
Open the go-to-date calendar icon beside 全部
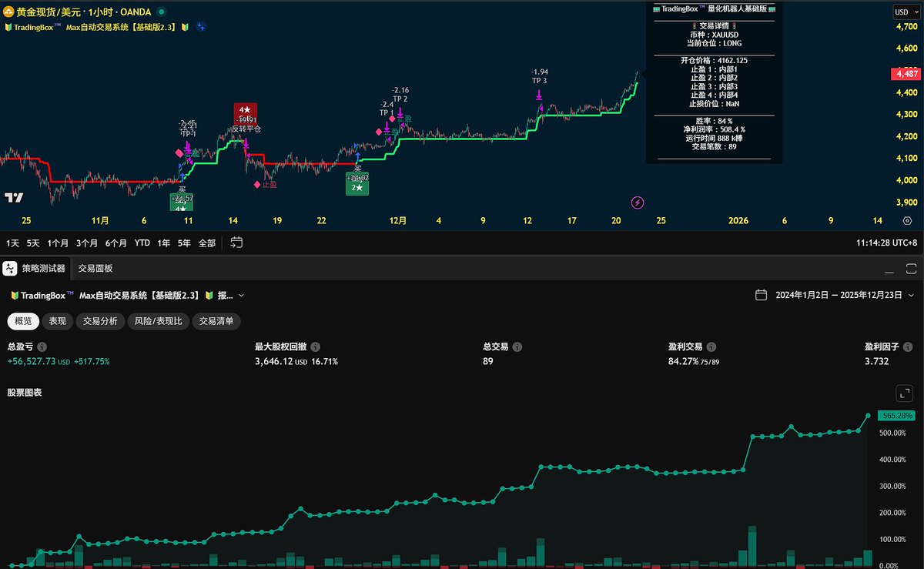(x=236, y=243)
